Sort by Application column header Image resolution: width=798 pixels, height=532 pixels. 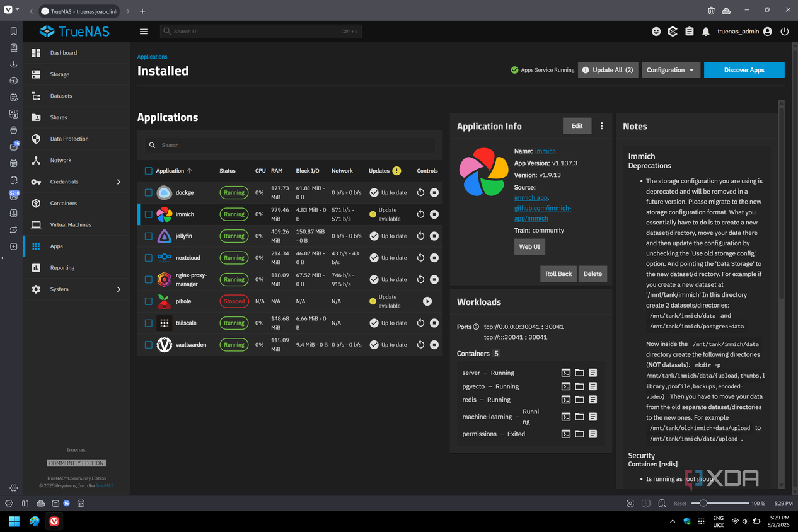[x=174, y=171]
